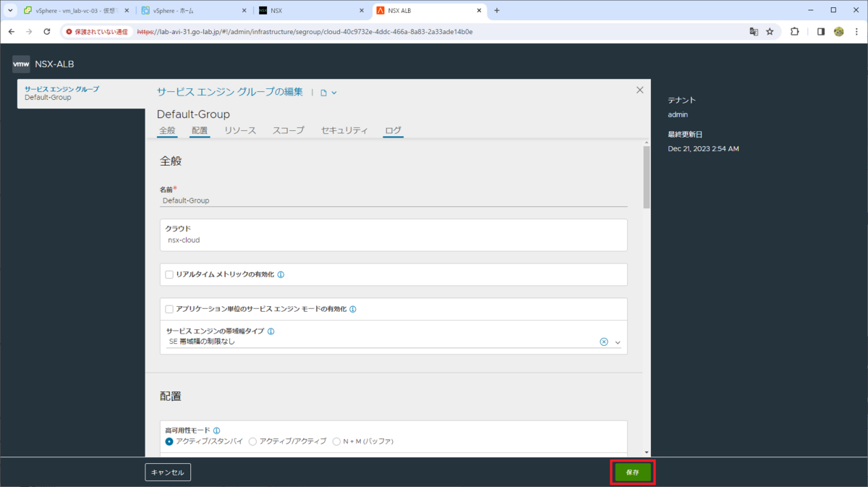The width and height of the screenshot is (868, 487).
Task: Switch to the リソース tab
Action: coord(240,130)
